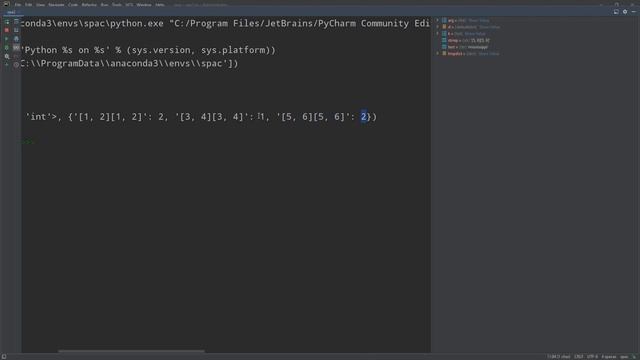This screenshot has height=360, width=640.
Task: Click the cursor position indicator in status bar
Action: [x=559, y=357]
